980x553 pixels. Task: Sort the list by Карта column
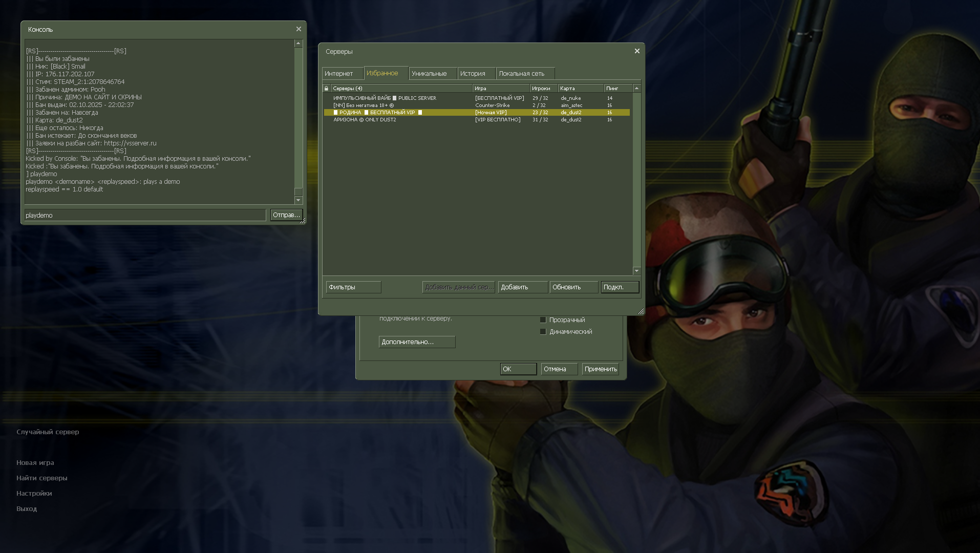tap(580, 89)
